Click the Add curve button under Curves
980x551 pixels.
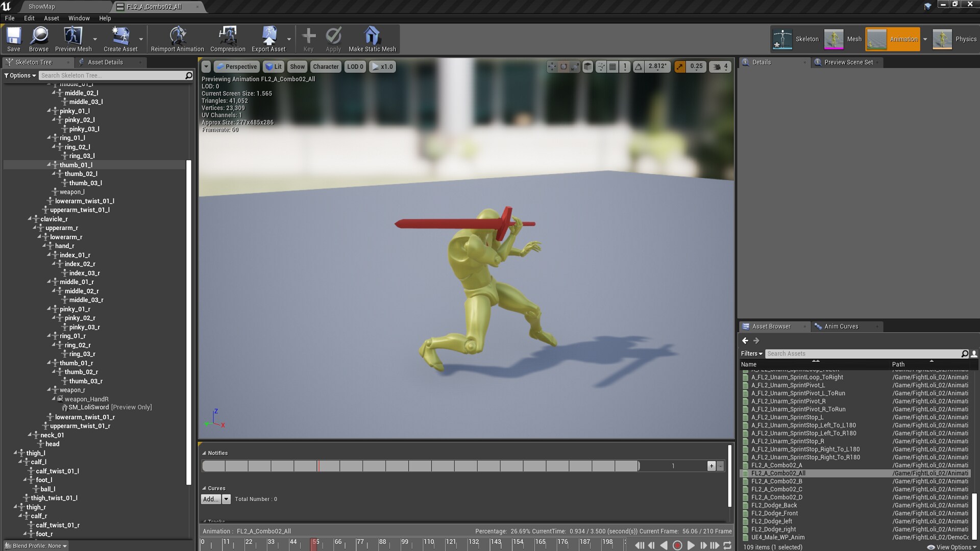pos(211,499)
